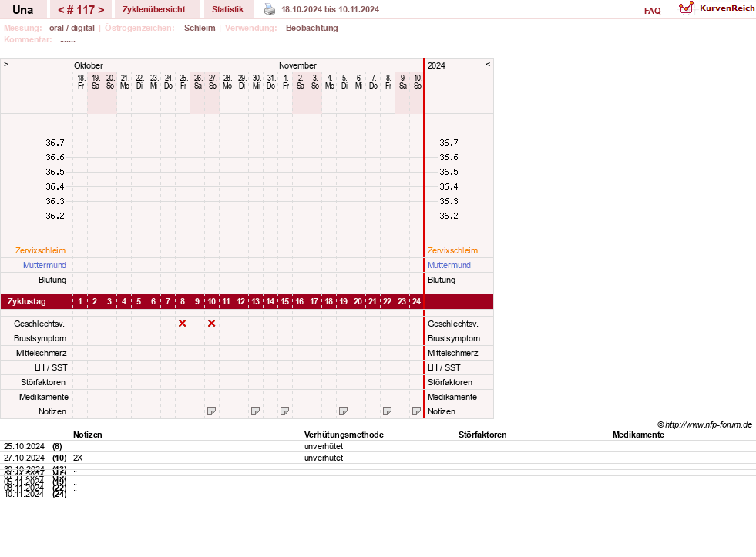Viewport: 756px width, 557px height.
Task: Click the left Blutung row label
Action: 52,280
